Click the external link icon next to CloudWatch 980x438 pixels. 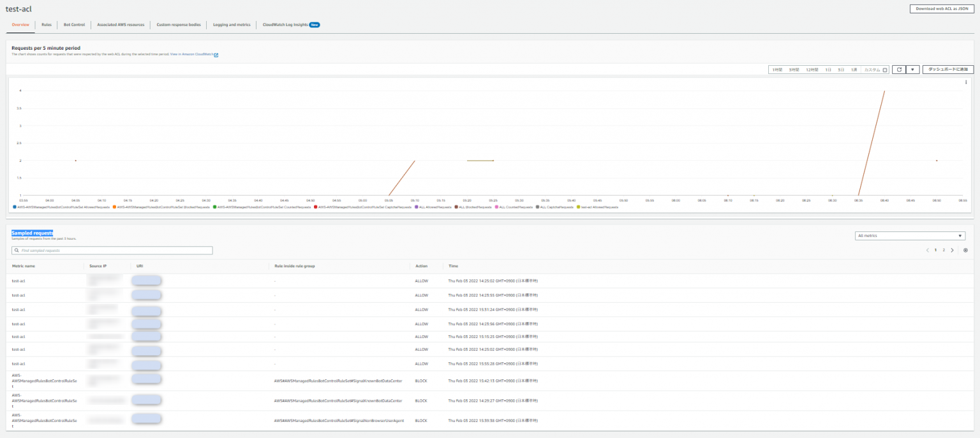pyautogui.click(x=216, y=55)
